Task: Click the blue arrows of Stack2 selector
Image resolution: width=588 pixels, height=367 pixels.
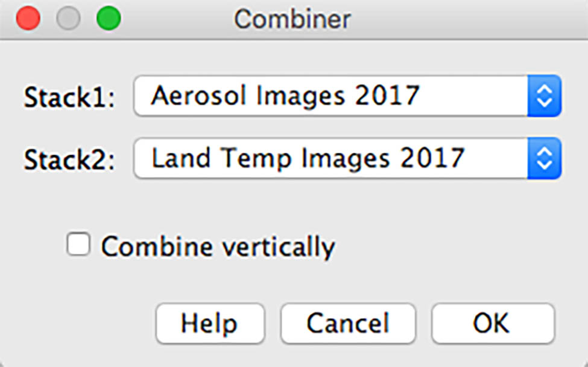Action: click(x=544, y=159)
